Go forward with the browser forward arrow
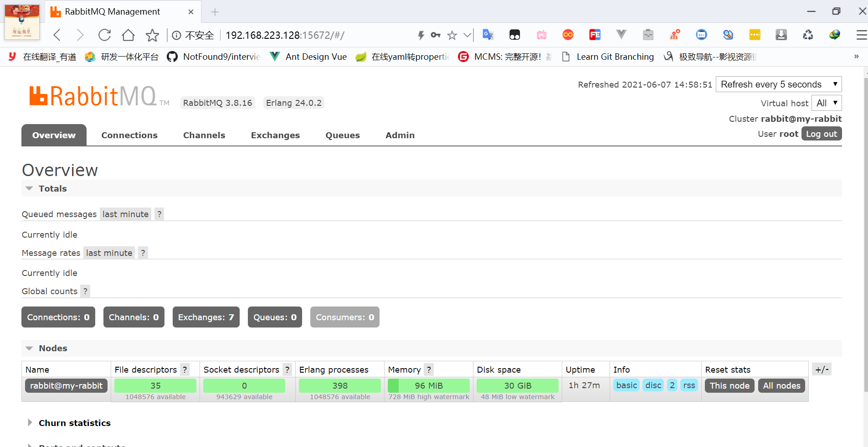The image size is (868, 447). [x=80, y=35]
